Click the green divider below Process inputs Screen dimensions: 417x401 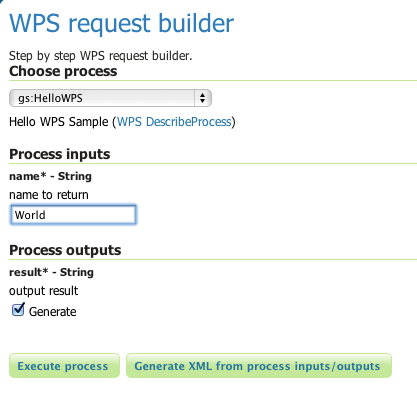click(x=213, y=164)
